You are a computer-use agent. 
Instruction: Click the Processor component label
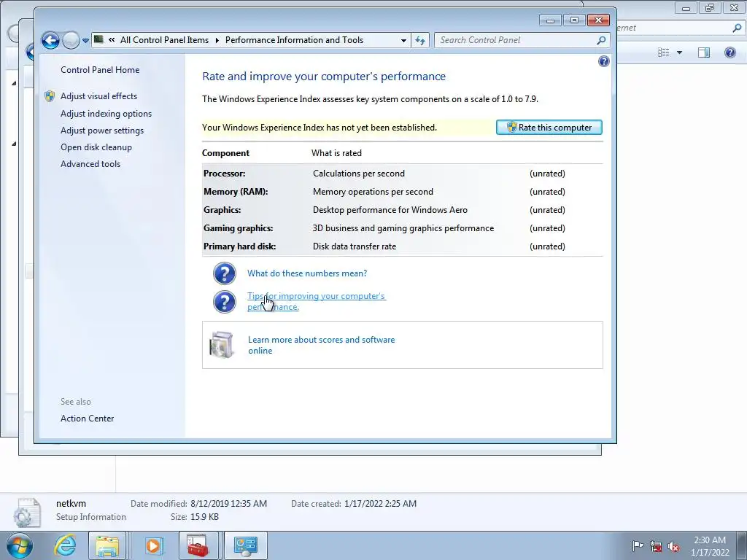click(x=225, y=174)
